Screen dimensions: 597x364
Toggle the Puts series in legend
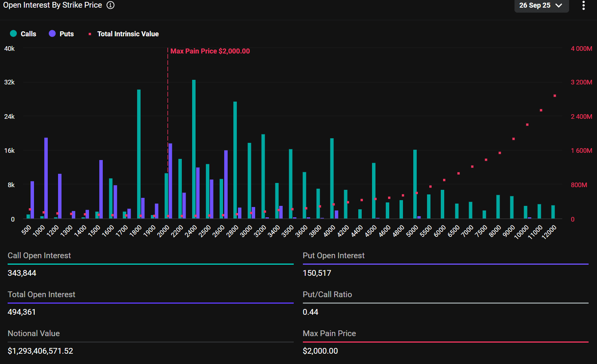(x=66, y=34)
